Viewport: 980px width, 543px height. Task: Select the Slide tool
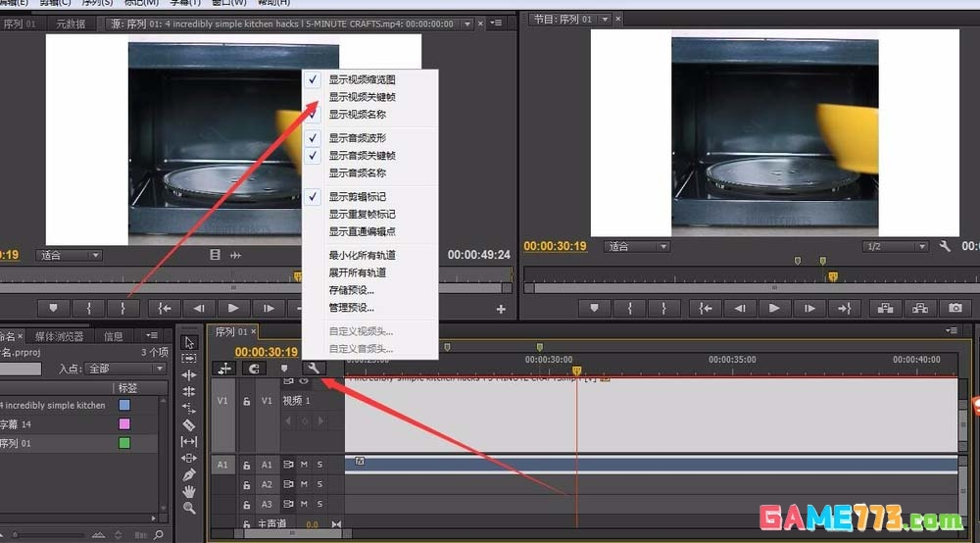point(189,458)
